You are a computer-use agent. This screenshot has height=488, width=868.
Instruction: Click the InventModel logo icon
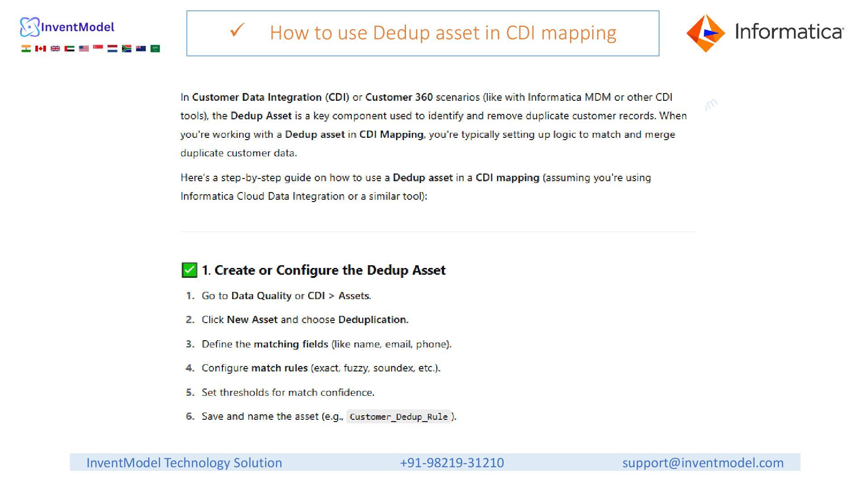30,27
